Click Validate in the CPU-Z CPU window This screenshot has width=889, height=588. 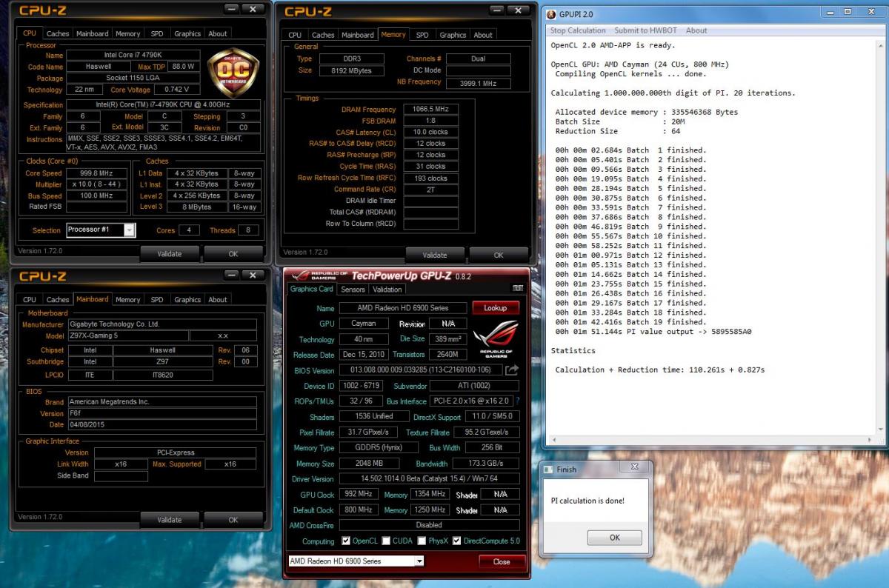[170, 253]
